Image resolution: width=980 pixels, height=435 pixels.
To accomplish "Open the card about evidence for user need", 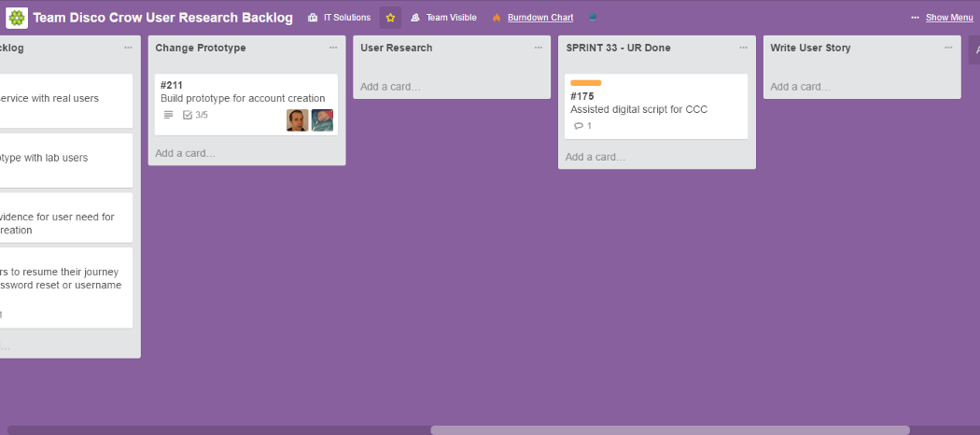I will pos(65,217).
